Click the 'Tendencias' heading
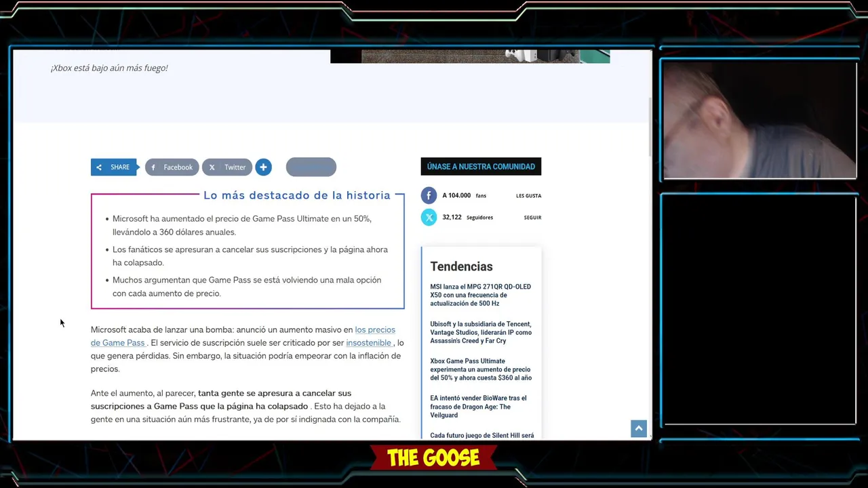The image size is (868, 488). [461, 266]
